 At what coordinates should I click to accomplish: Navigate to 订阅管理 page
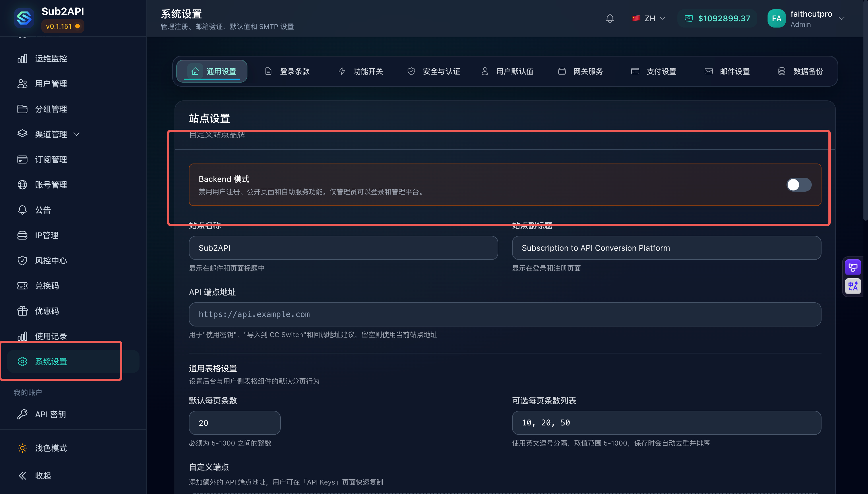[x=73, y=160]
